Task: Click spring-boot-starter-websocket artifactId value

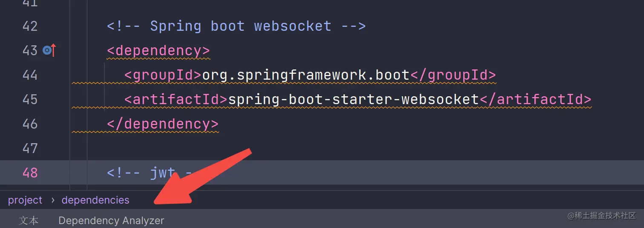Action: pyautogui.click(x=354, y=99)
